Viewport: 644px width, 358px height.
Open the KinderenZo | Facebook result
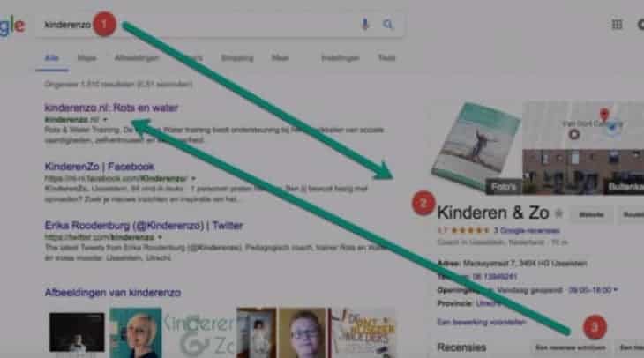pos(99,167)
